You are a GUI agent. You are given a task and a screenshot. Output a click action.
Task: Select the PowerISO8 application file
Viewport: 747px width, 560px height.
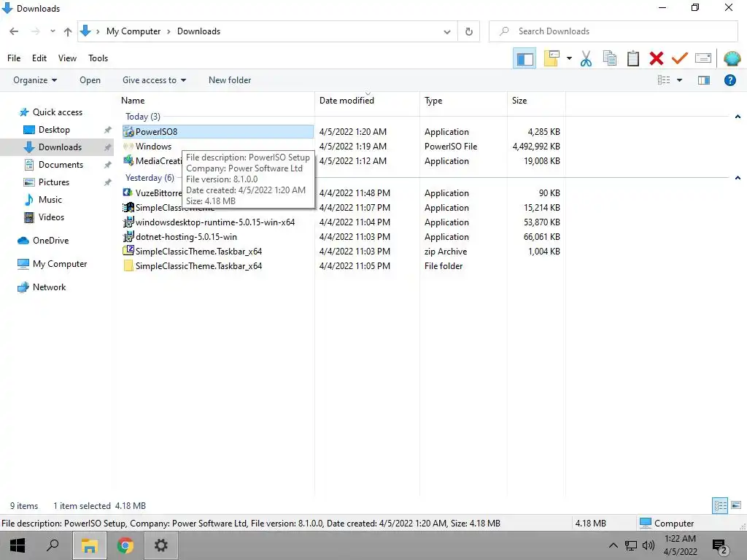217,132
